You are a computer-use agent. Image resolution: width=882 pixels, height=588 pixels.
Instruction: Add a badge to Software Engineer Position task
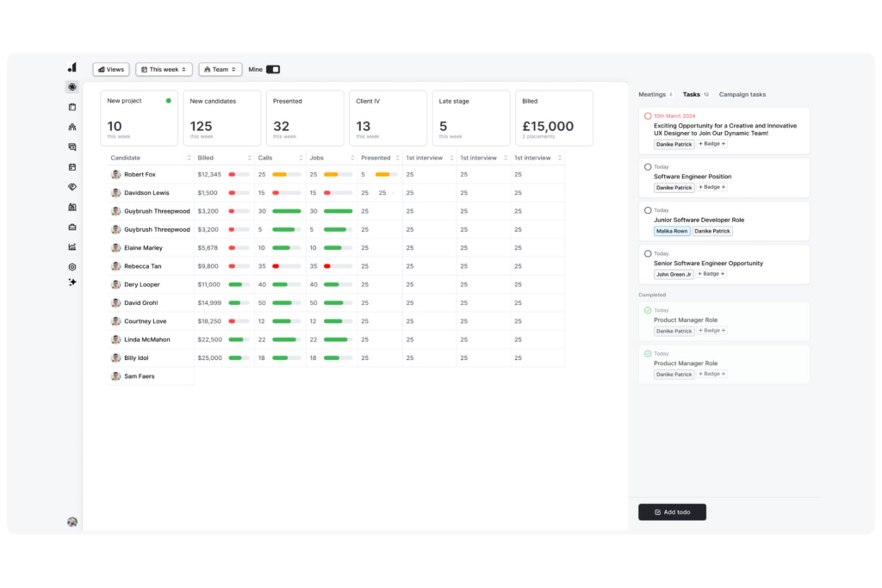pos(712,187)
